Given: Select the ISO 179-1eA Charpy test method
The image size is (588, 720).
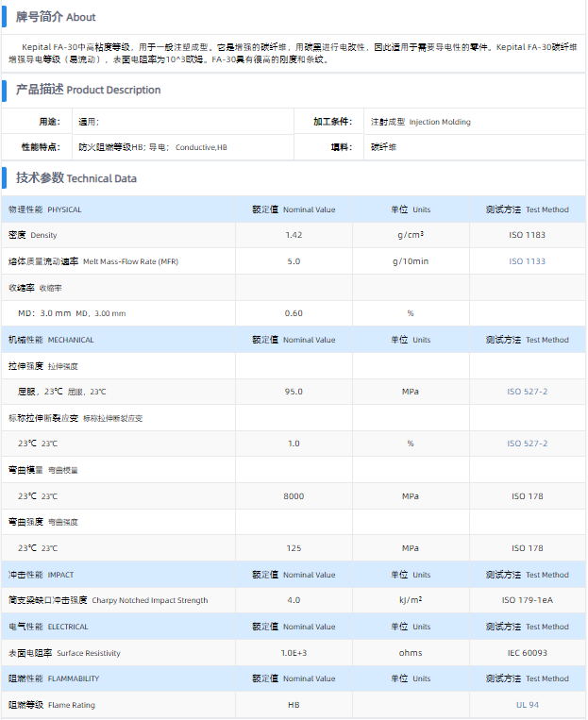Looking at the screenshot, I should [x=528, y=600].
